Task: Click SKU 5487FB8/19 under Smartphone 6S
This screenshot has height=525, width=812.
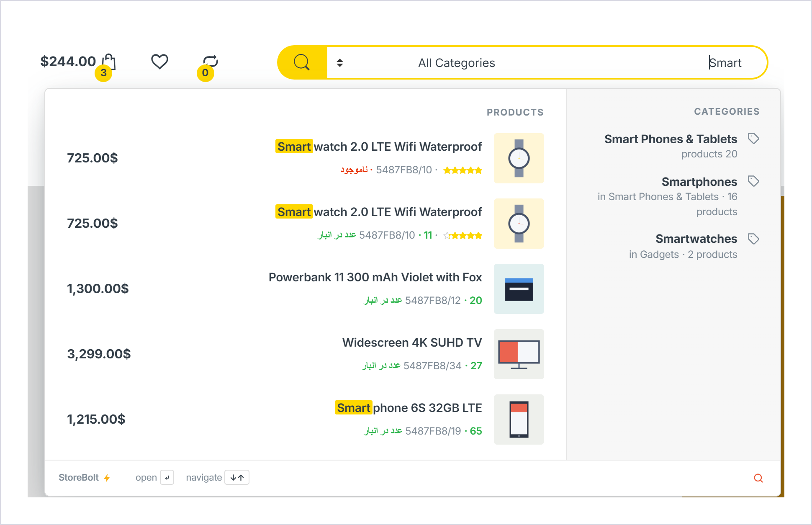Action: coord(433,431)
